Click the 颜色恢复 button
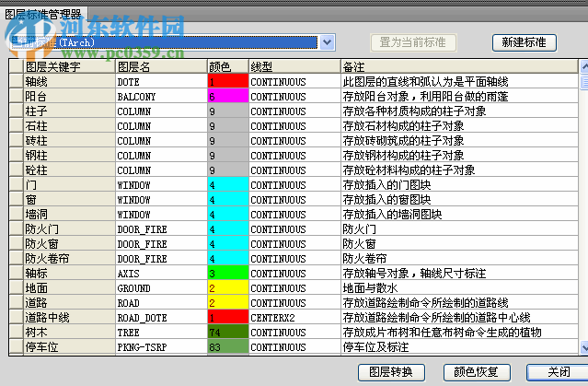The height and width of the screenshot is (386, 588). [477, 372]
